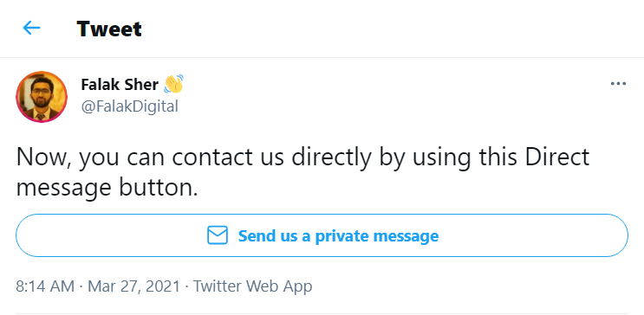644x315 pixels.
Task: Open the Falak Sher display name link
Action: [120, 85]
